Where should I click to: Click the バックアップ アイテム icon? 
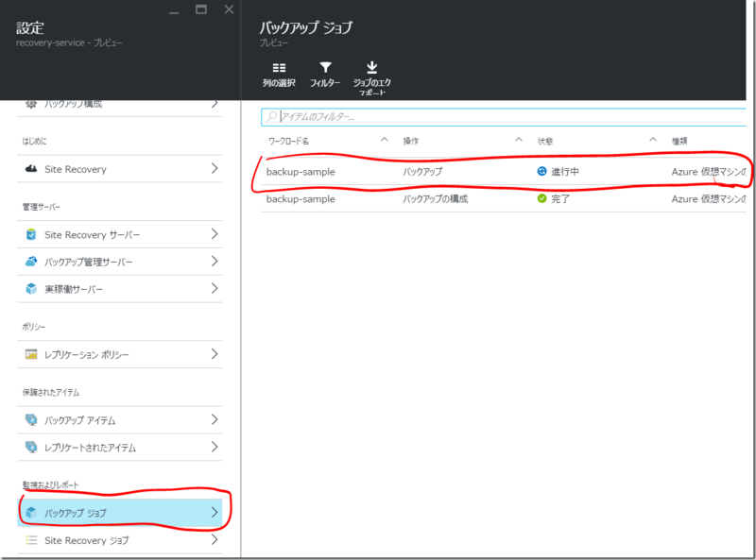coord(31,419)
